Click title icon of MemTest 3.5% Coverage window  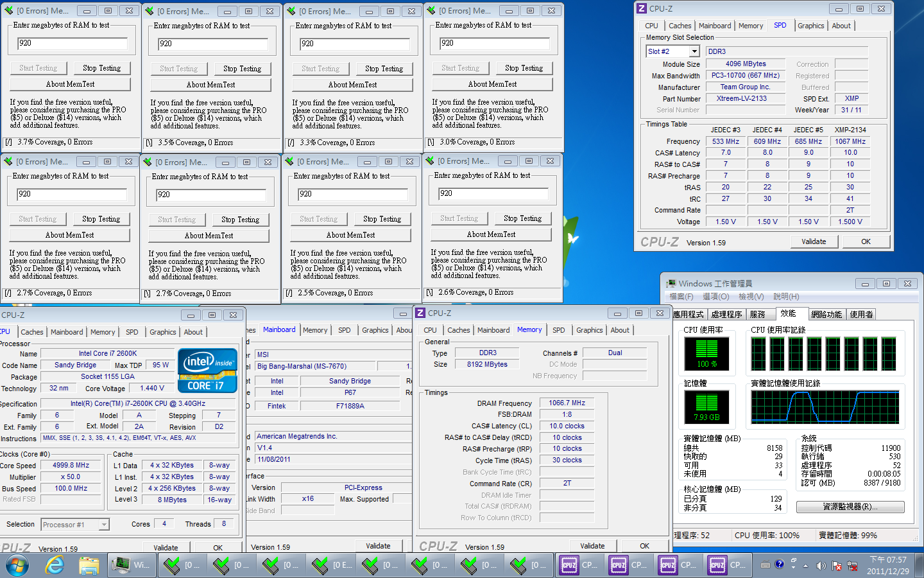tap(150, 11)
